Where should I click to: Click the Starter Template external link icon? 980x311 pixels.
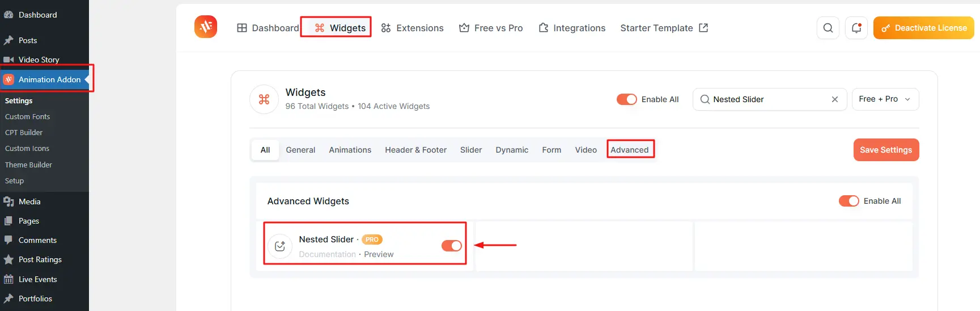point(703,28)
